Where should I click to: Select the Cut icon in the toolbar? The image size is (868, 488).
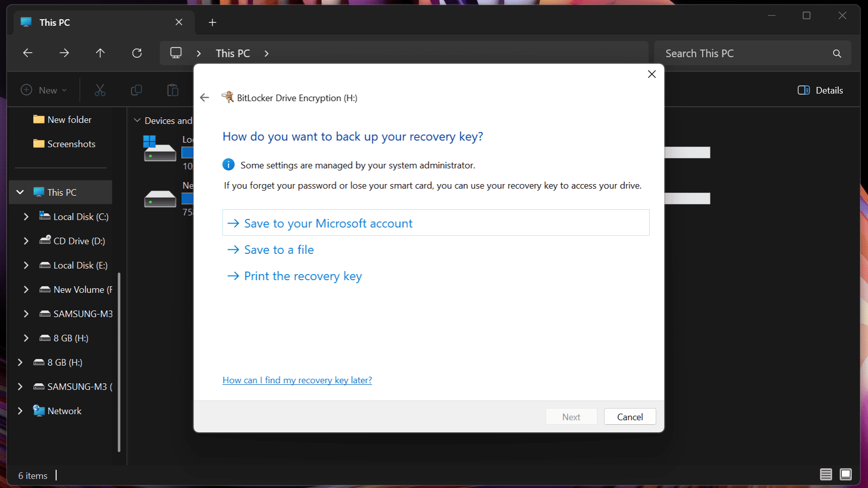coord(100,90)
